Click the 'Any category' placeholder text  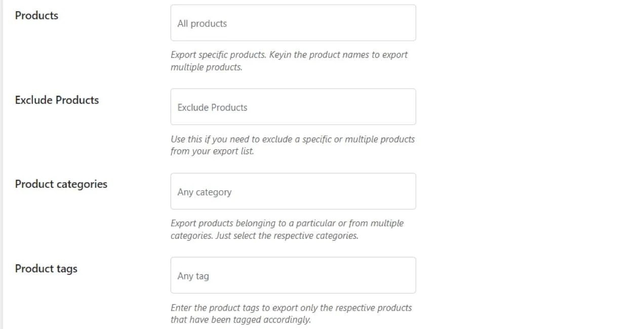pyautogui.click(x=205, y=192)
